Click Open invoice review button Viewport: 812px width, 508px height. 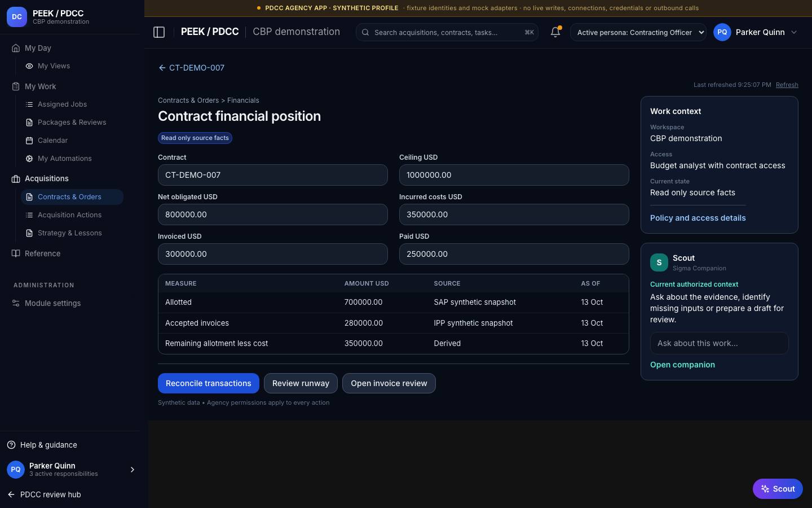click(x=389, y=383)
